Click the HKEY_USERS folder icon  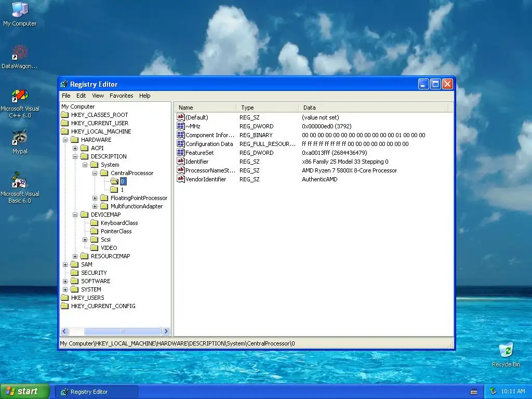65,298
